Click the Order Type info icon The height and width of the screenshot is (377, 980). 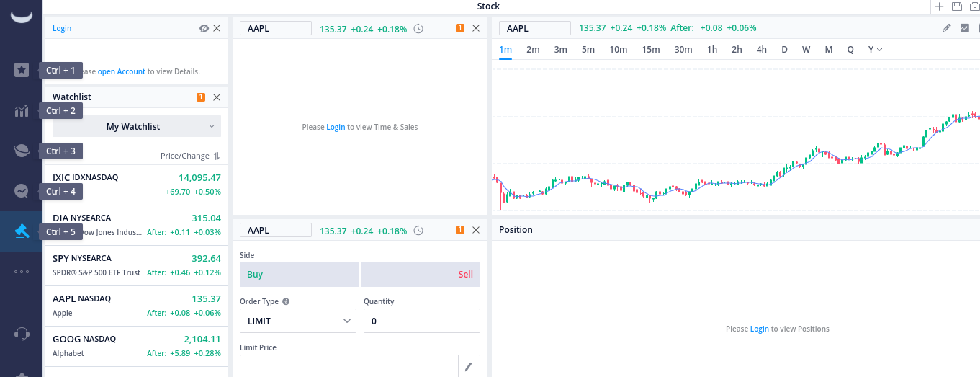(x=286, y=302)
